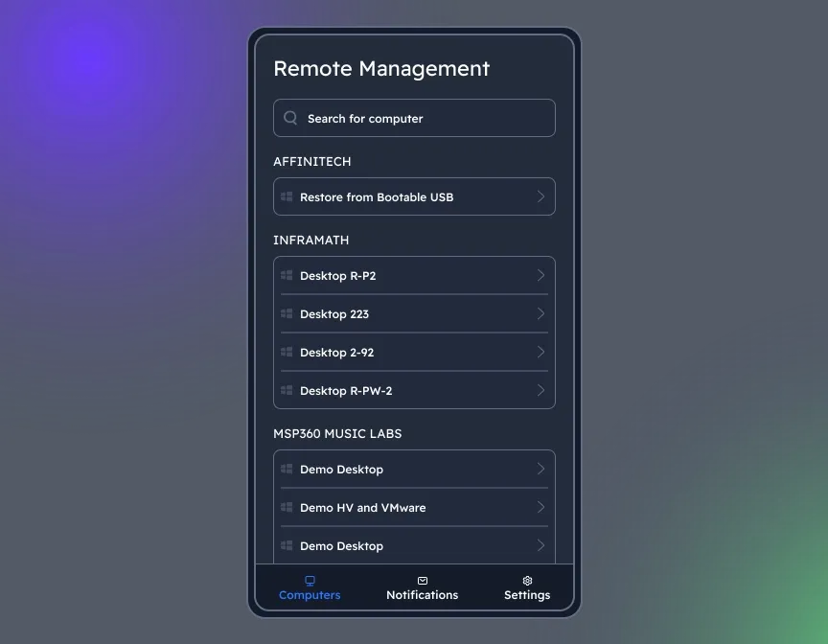Select the computer icon next to Desktop R-P2

click(287, 275)
